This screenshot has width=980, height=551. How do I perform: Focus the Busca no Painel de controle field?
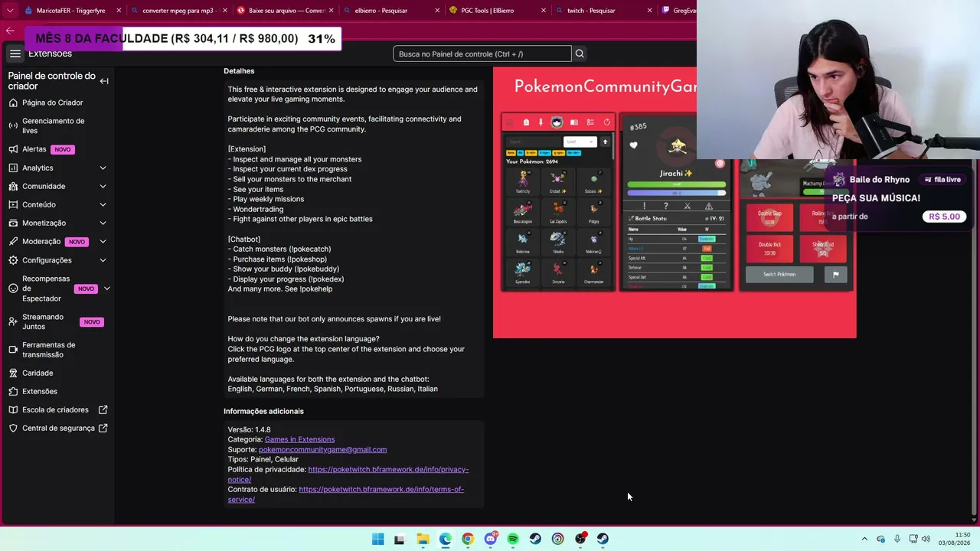pos(482,54)
